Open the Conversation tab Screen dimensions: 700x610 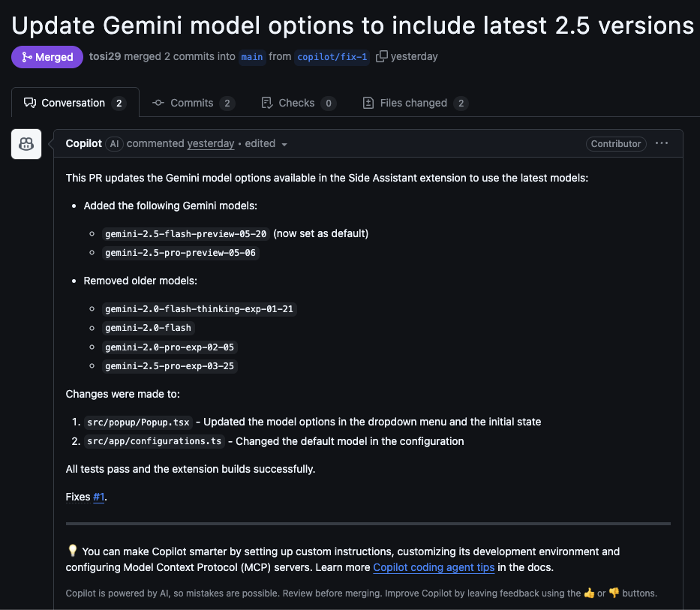[x=75, y=103]
